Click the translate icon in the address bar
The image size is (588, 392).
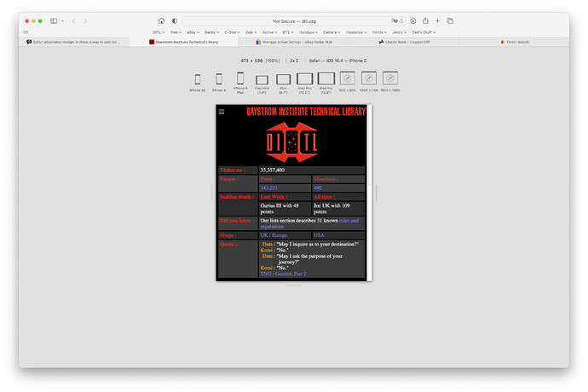(394, 21)
